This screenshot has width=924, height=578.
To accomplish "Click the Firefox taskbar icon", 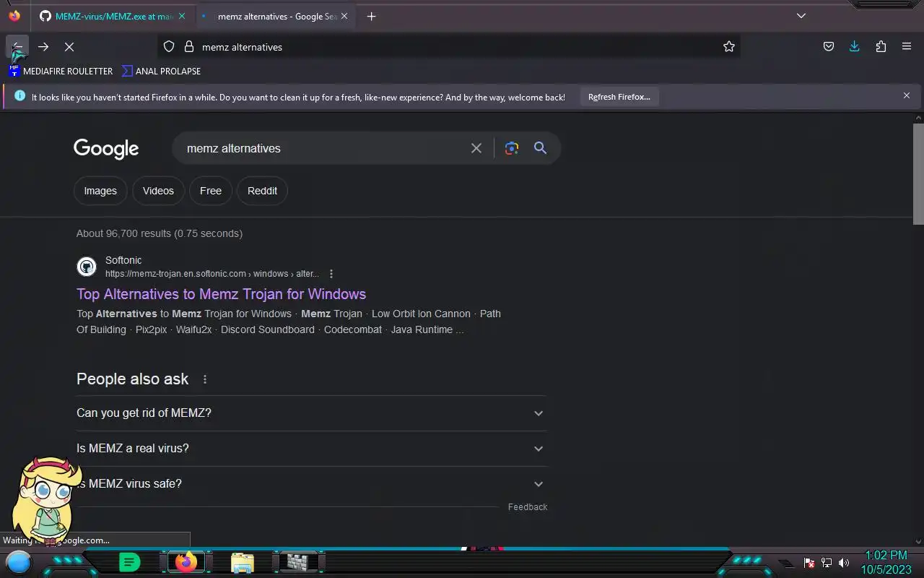I will tap(186, 562).
